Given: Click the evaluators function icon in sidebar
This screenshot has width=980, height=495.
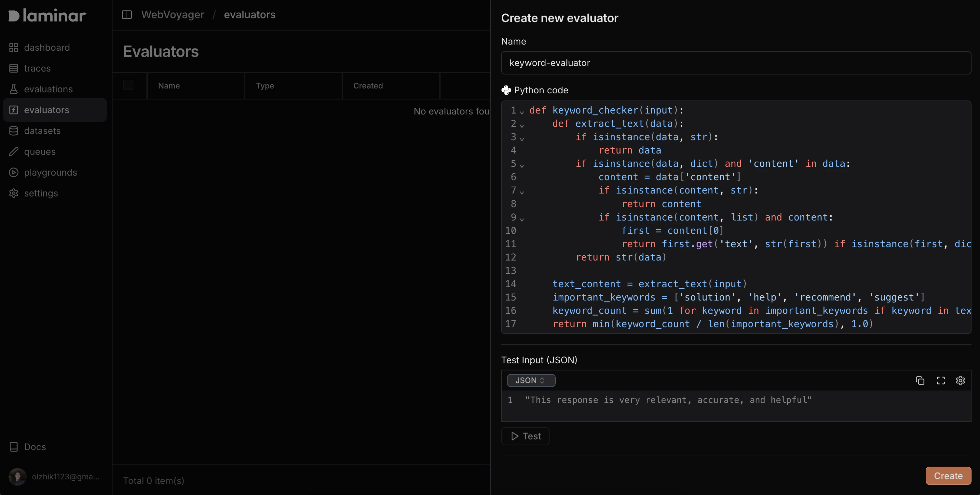Looking at the screenshot, I should tap(14, 110).
